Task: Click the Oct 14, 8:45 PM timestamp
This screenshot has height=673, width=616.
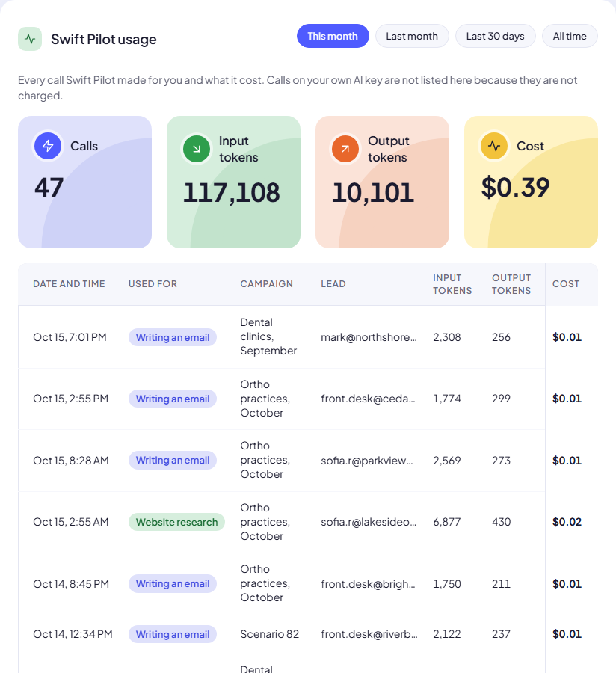Action: 71,584
